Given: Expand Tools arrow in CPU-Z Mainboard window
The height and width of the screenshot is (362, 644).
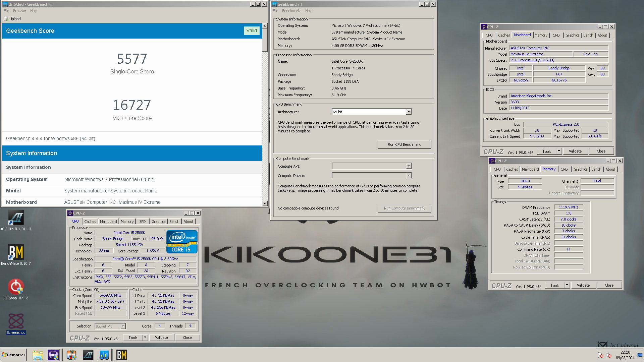Looking at the screenshot, I should 559,151.
